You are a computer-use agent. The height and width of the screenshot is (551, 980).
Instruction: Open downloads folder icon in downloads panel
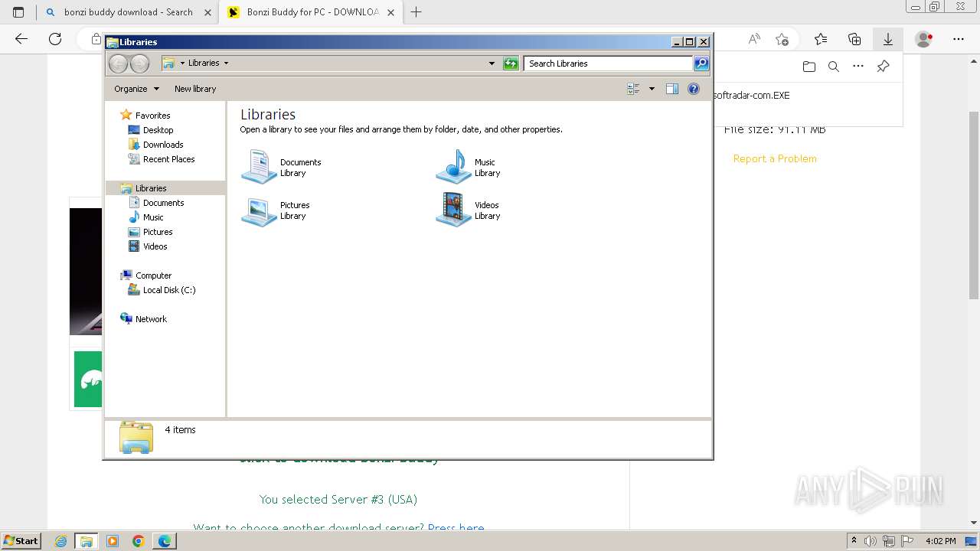pos(809,67)
